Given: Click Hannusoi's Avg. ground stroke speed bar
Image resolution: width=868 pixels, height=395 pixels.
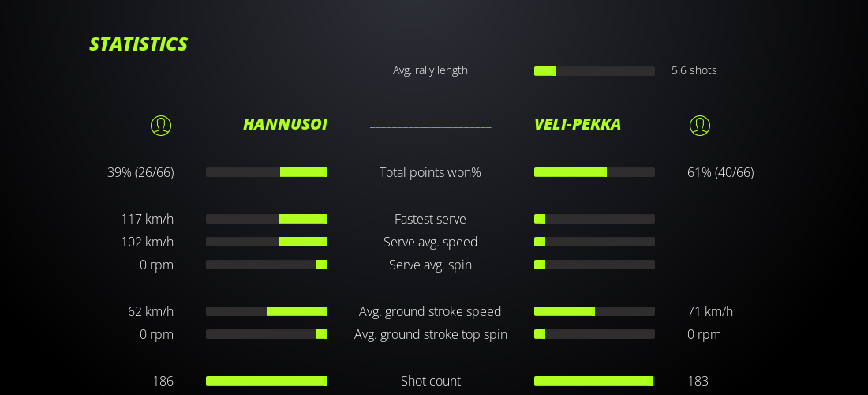Looking at the screenshot, I should click(267, 311).
